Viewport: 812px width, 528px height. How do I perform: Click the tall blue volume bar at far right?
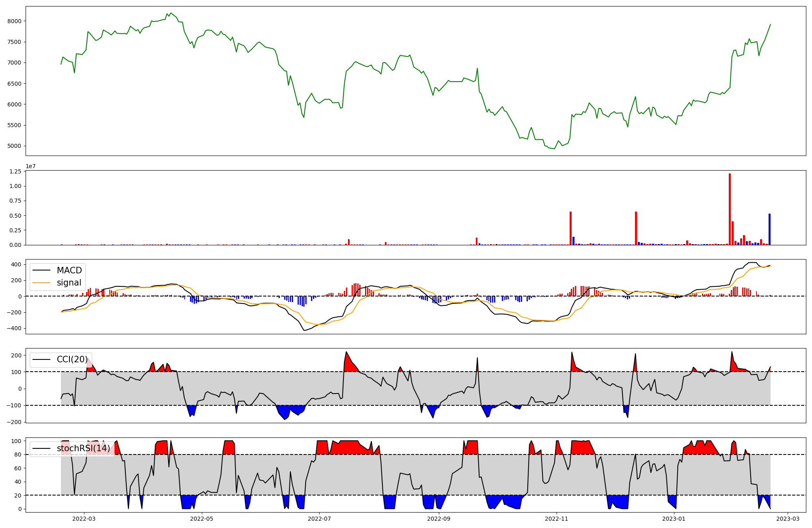(769, 229)
